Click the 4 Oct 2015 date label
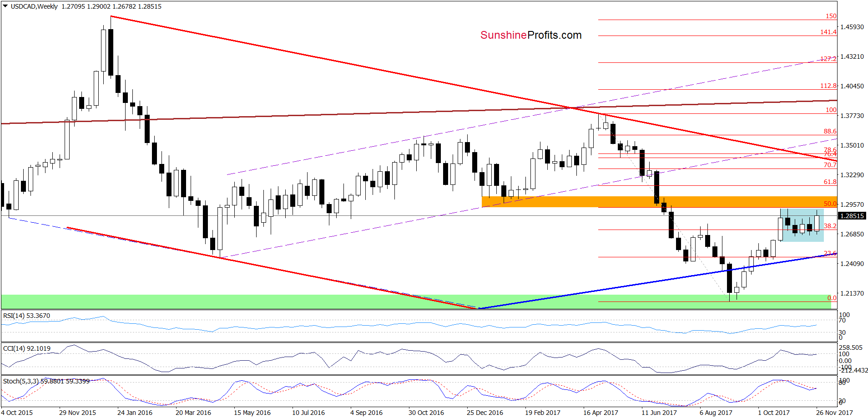 (17, 413)
